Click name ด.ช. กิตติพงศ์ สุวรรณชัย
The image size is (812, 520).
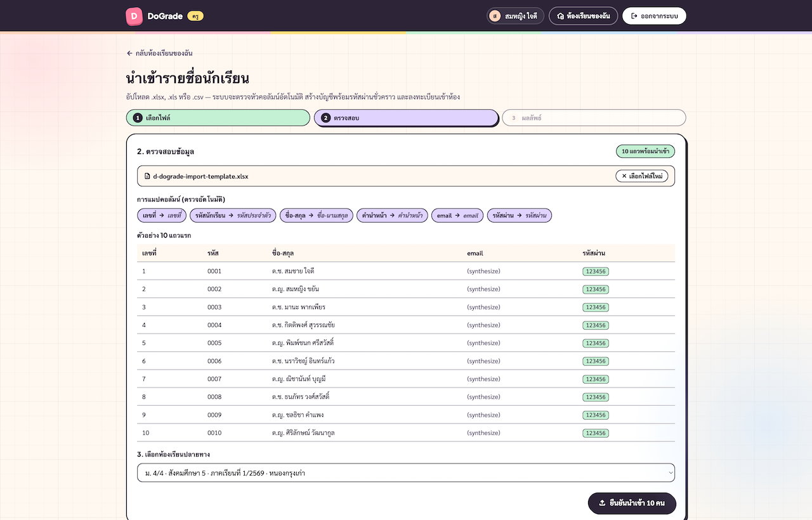[x=303, y=325]
